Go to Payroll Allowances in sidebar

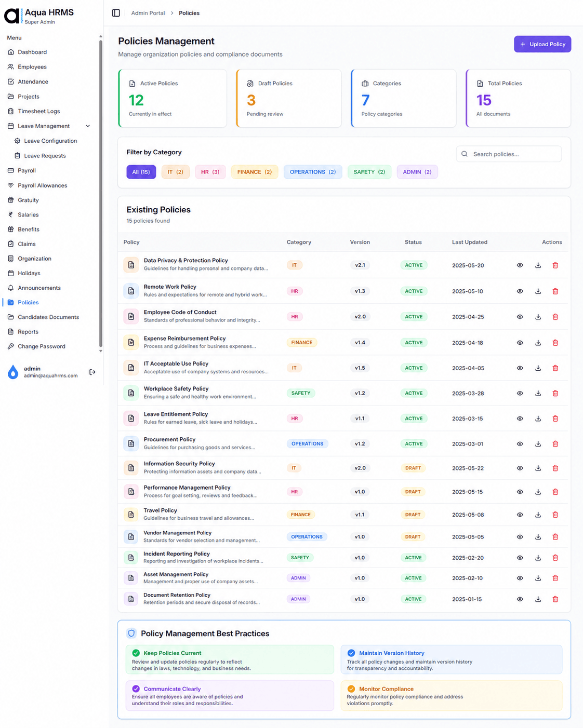[x=43, y=185]
